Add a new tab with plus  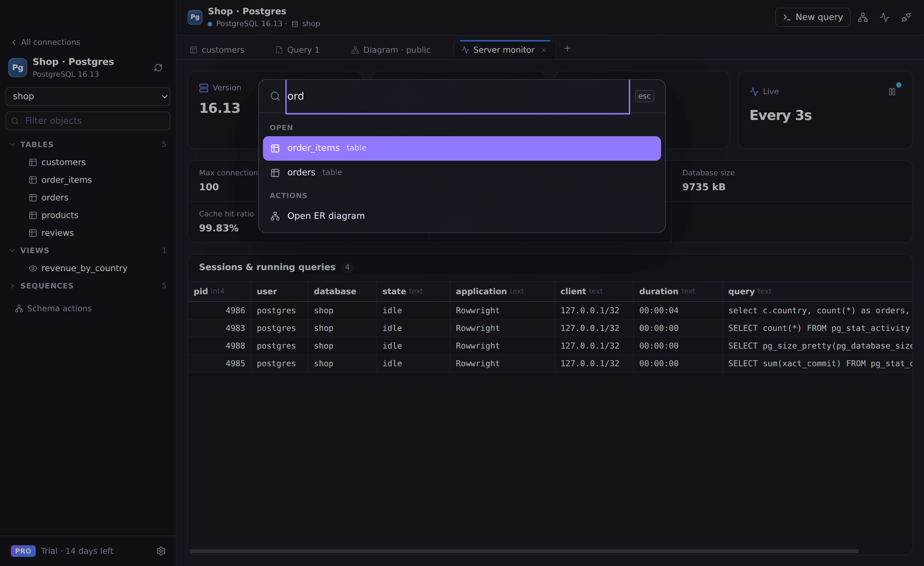(567, 48)
